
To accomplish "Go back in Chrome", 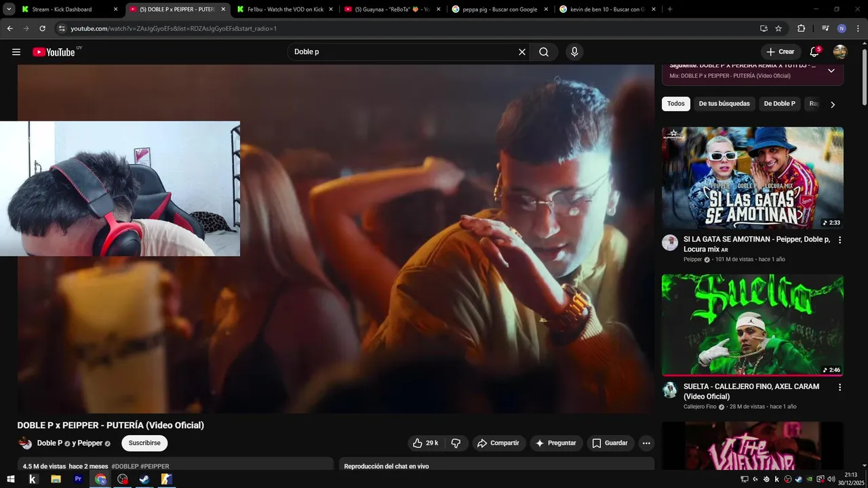I will pos(9,28).
